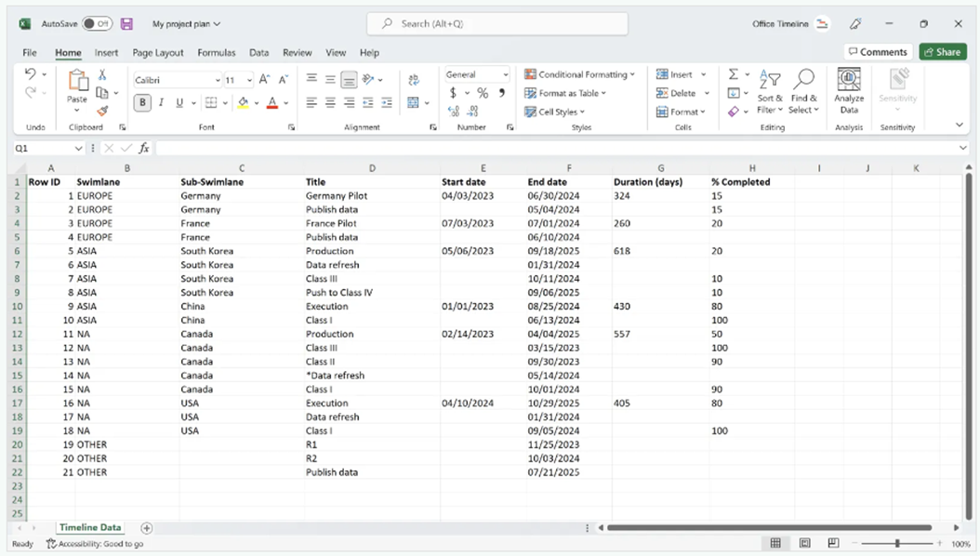Select the Format Painter brush
Screen dimensions: 980x556
[x=102, y=111]
